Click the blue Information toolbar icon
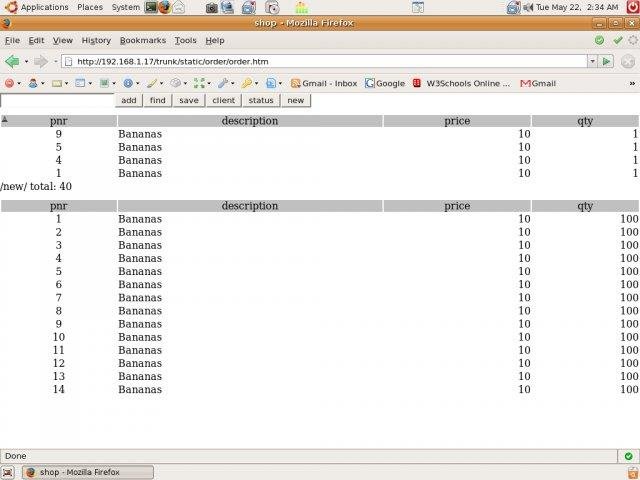Screen dimensions: 640x480 coord(128,83)
